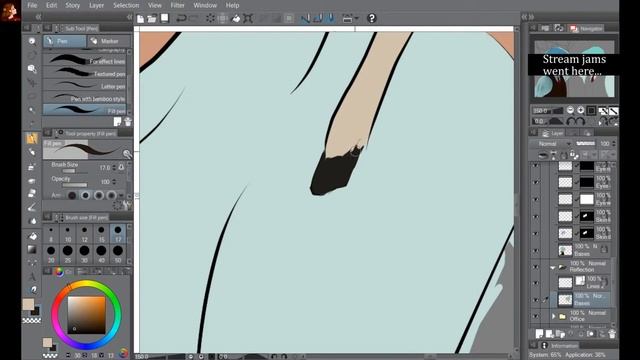640x360 pixels.
Task: Open the layer blending mode Normal dropdown
Action: tap(550, 144)
